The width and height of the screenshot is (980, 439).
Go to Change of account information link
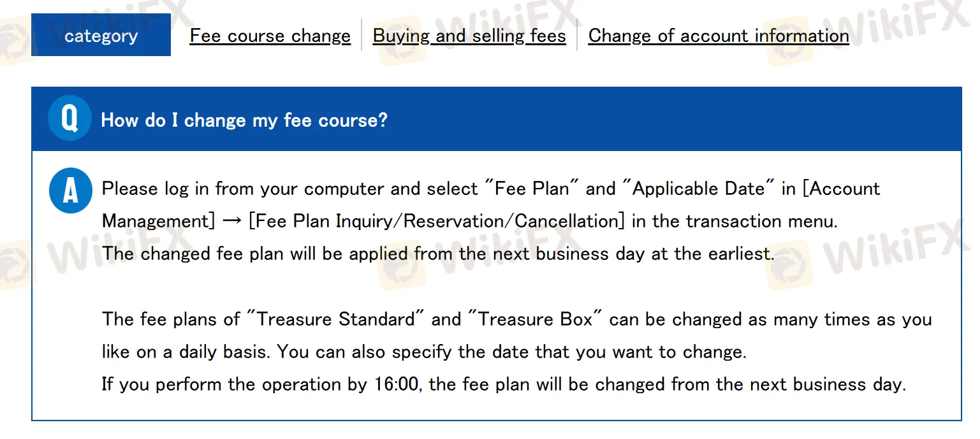719,36
